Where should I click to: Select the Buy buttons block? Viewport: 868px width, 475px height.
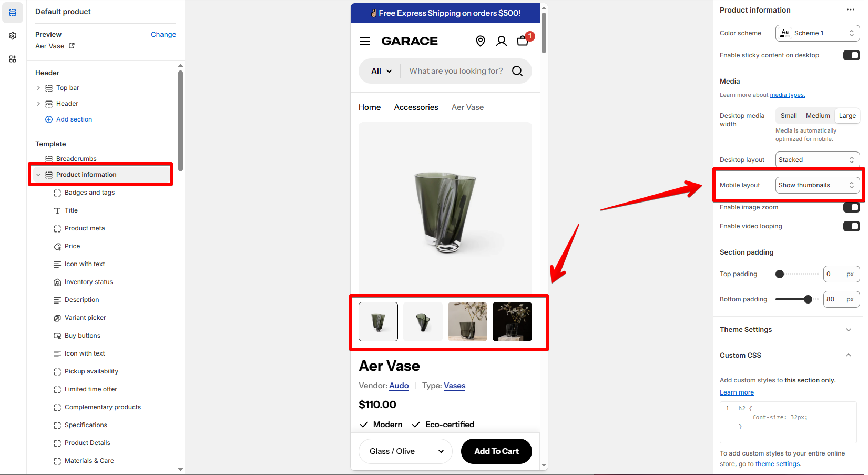click(x=83, y=336)
